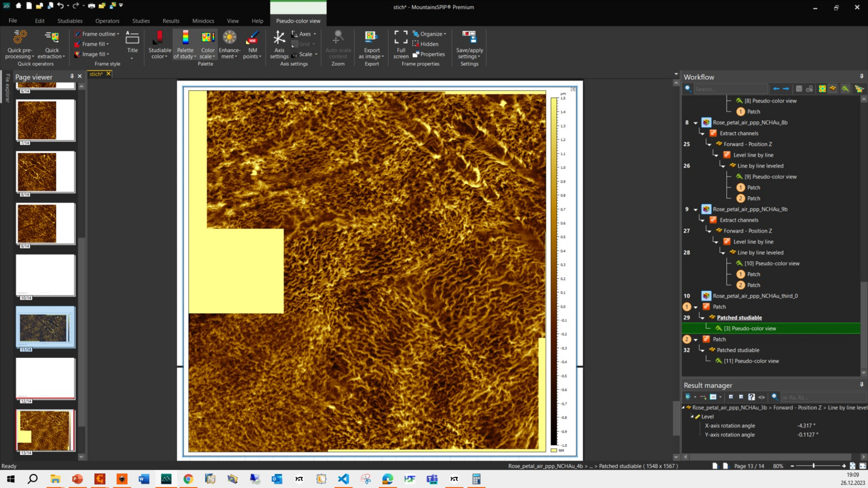The height and width of the screenshot is (488, 868).
Task: Pin the Page viewer panel
Action: click(72, 76)
